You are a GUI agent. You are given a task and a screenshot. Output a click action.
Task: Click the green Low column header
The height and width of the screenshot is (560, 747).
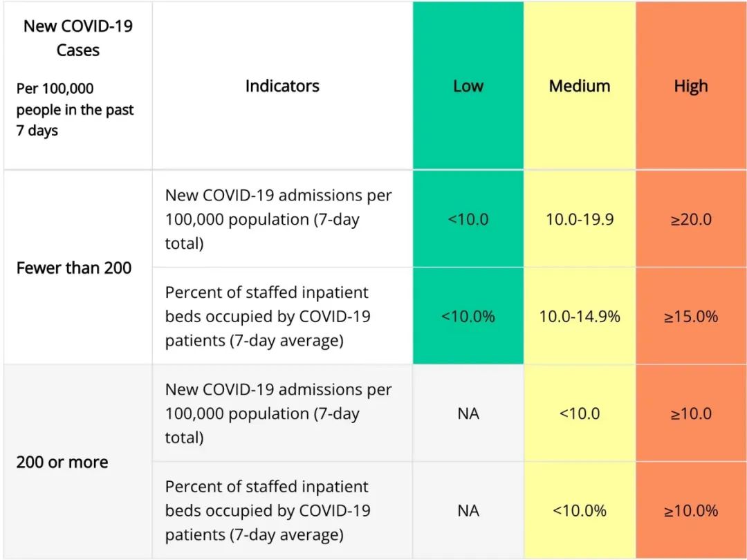468,86
